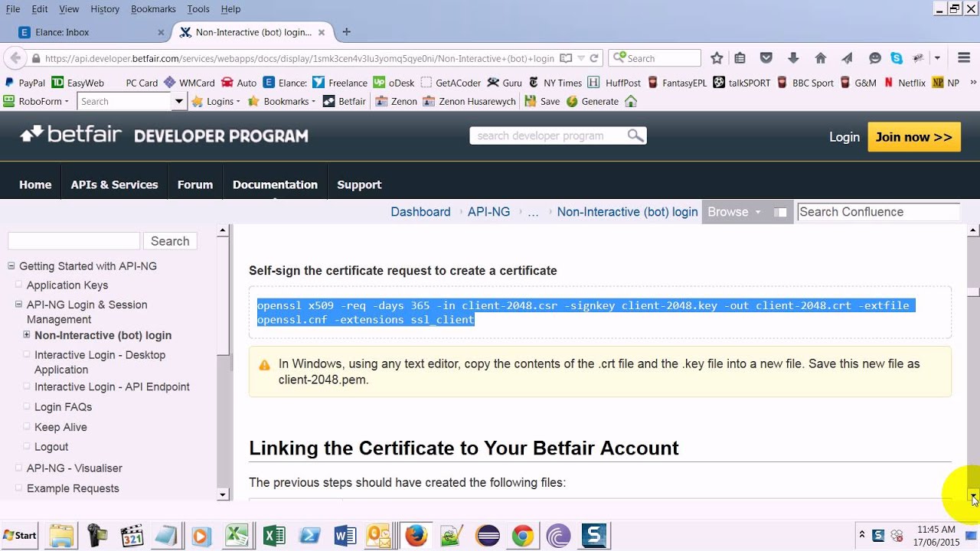Close the Elance: Inbox tab
Screen dimensions: 980x551
coord(161,32)
